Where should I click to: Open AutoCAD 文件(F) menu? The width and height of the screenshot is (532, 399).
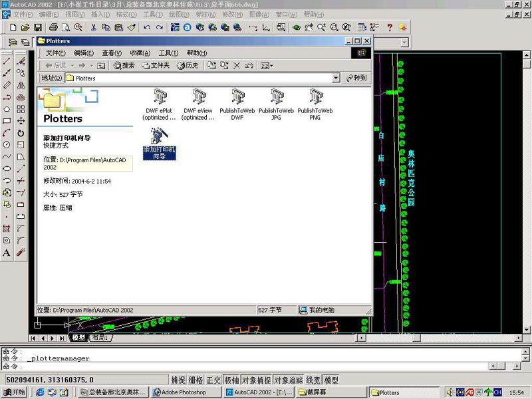(23, 15)
